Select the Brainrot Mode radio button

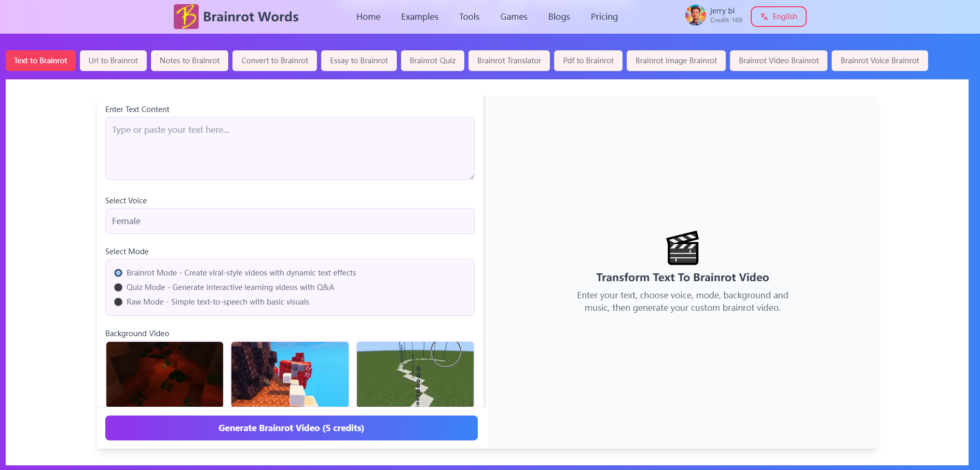(x=118, y=273)
